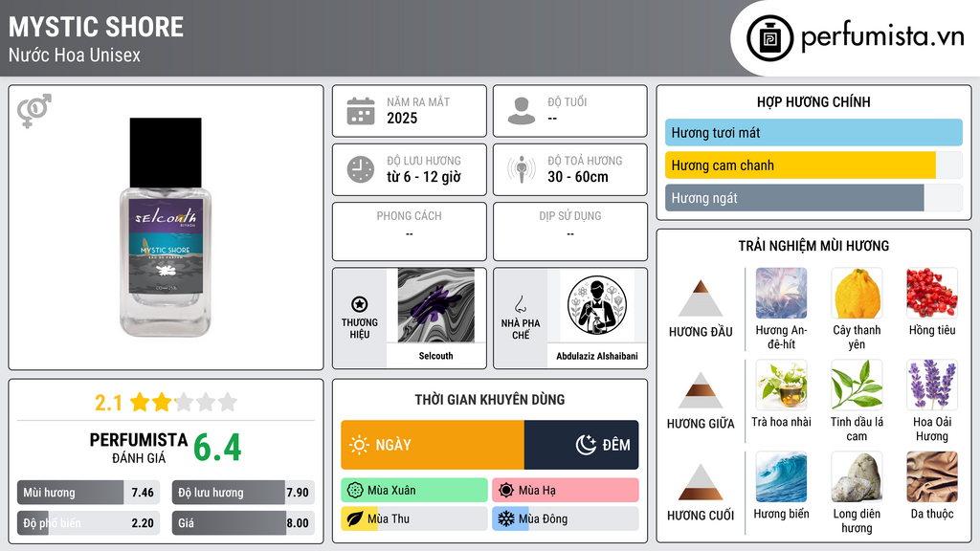Click the Abdulaziz Alshaibani name link
The image size is (980, 551).
(x=597, y=356)
